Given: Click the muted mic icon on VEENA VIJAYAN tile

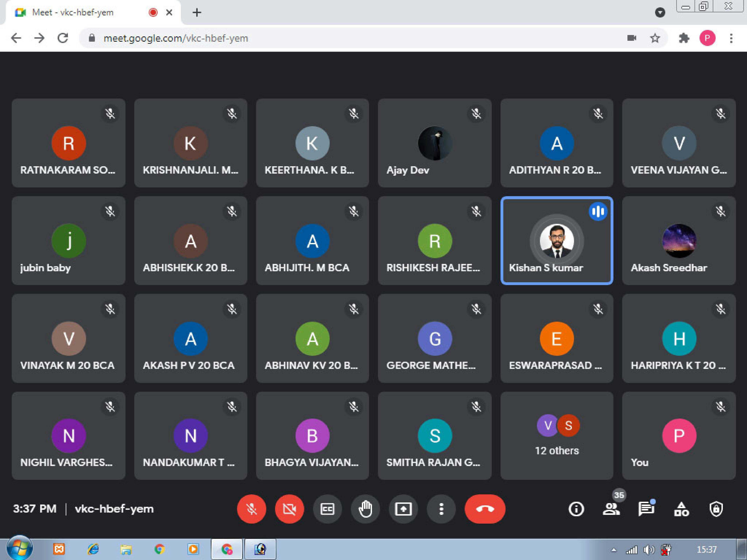Looking at the screenshot, I should pos(721,113).
